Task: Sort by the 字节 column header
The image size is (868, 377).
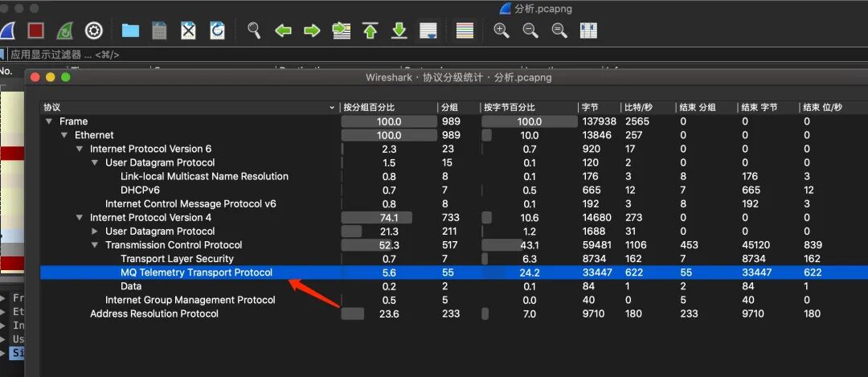Action: point(599,108)
